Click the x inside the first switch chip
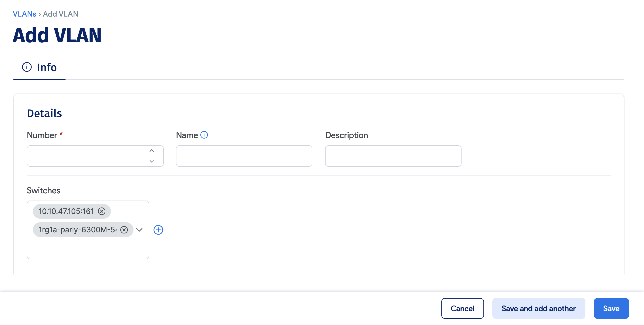This screenshot has width=644, height=325. coord(102,211)
